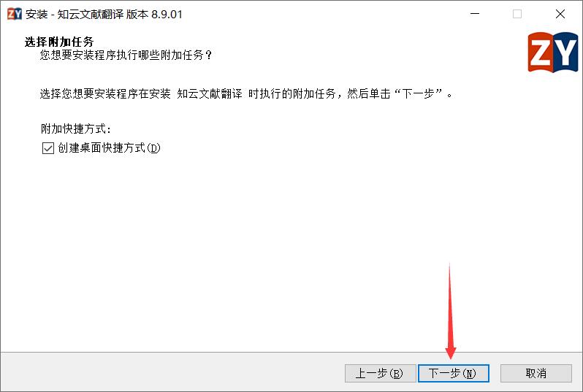Click the large ZY book logo
Image resolution: width=583 pixels, height=392 pixels.
pos(553,52)
